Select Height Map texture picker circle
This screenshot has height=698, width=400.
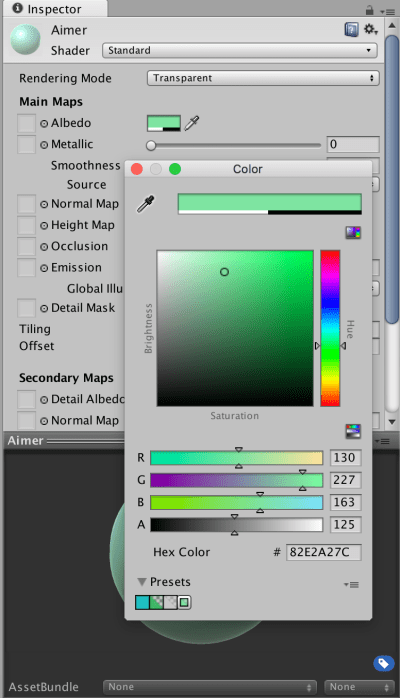tap(44, 226)
